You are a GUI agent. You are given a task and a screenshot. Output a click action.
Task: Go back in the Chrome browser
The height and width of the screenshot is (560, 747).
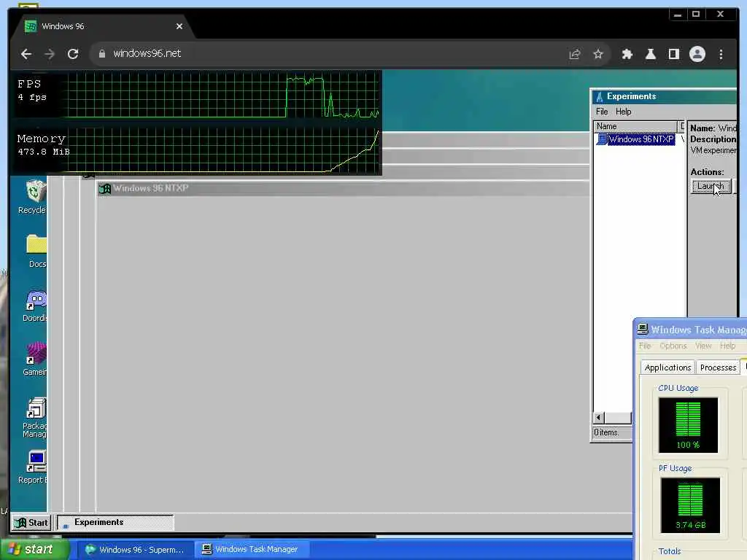pos(26,54)
